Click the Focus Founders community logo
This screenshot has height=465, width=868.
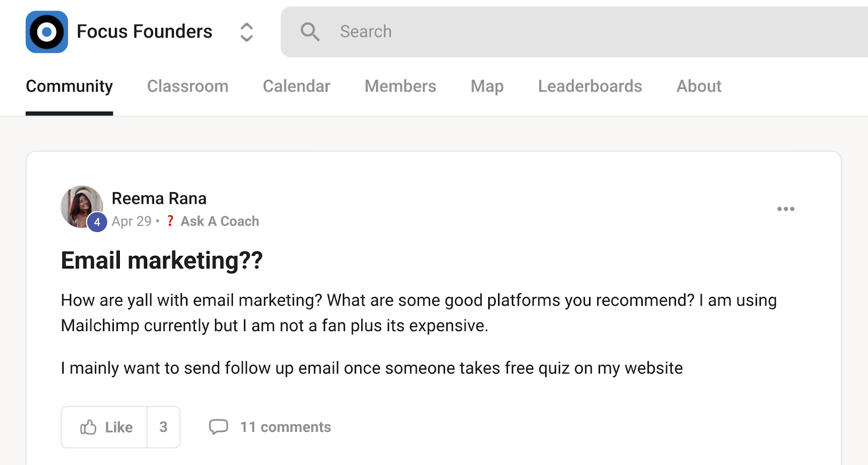pos(47,31)
